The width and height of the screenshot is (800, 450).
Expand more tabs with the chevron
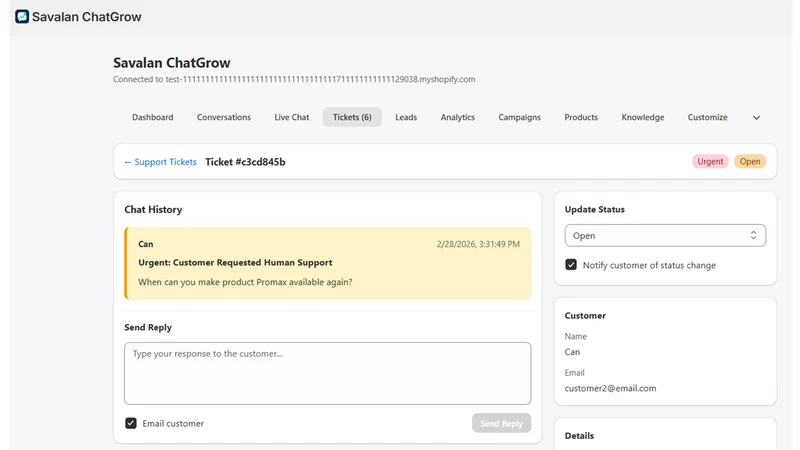click(757, 118)
